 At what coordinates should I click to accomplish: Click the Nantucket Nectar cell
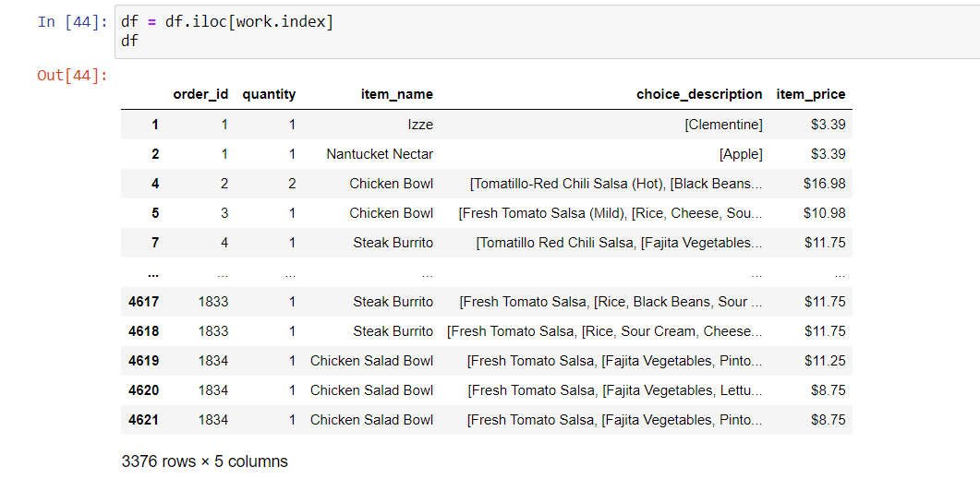click(380, 154)
